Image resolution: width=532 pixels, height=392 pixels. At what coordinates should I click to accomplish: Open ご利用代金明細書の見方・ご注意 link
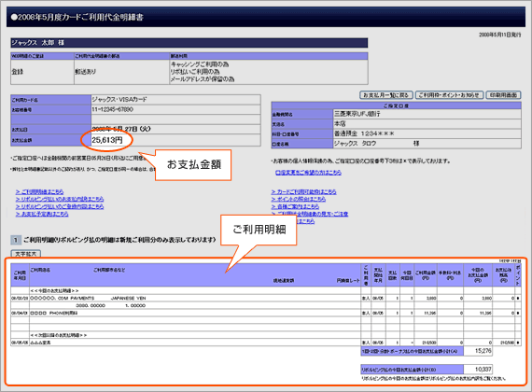310,214
